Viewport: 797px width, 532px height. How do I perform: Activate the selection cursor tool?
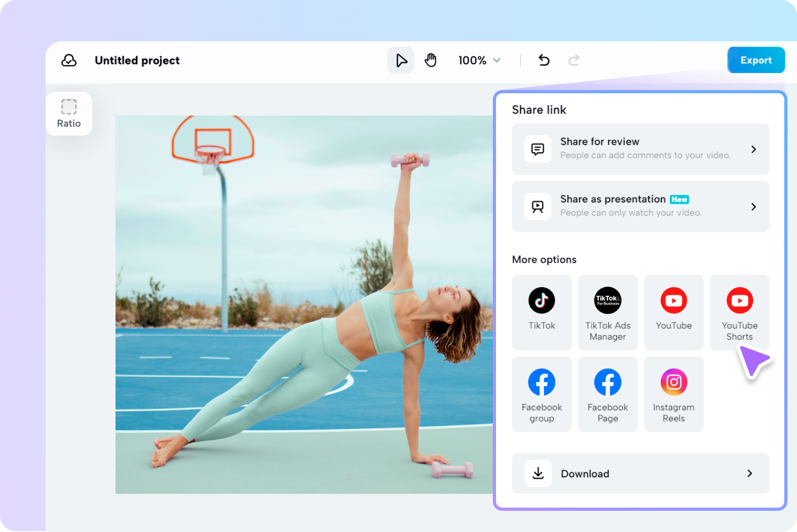tap(401, 60)
